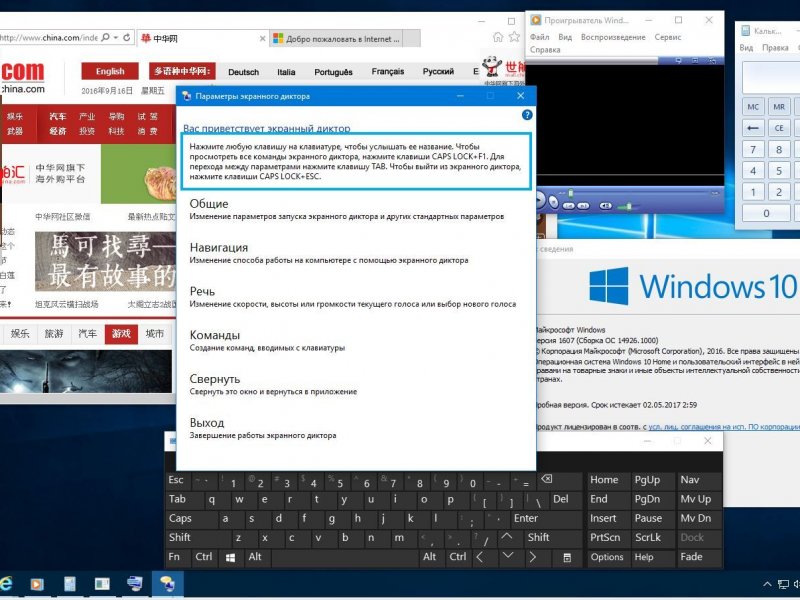
Task: Click the next track button in Media Player
Action: click(x=583, y=206)
